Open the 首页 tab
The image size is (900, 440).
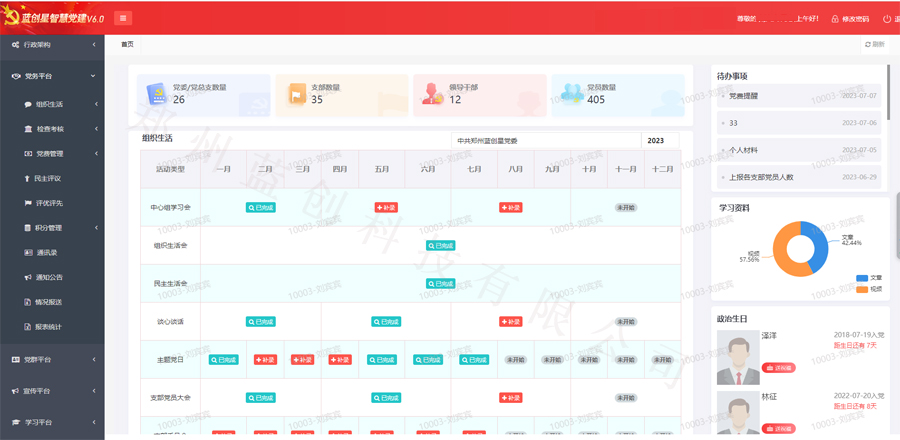(x=127, y=44)
